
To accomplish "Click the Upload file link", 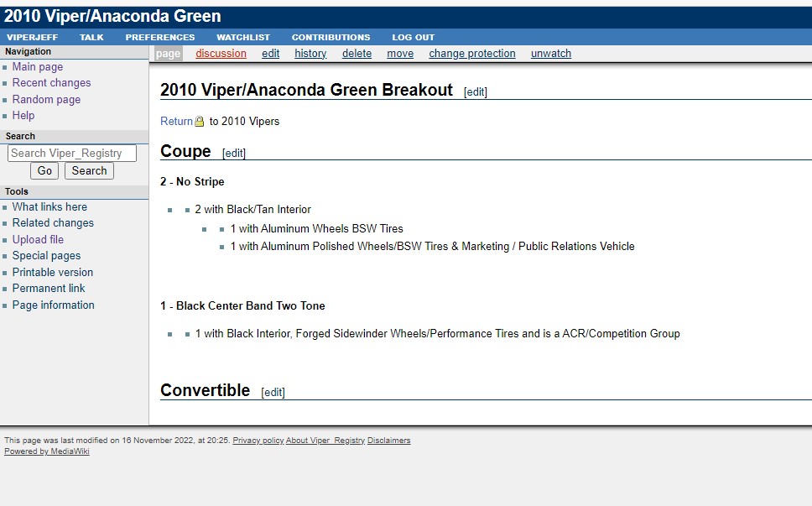I will click(x=39, y=240).
